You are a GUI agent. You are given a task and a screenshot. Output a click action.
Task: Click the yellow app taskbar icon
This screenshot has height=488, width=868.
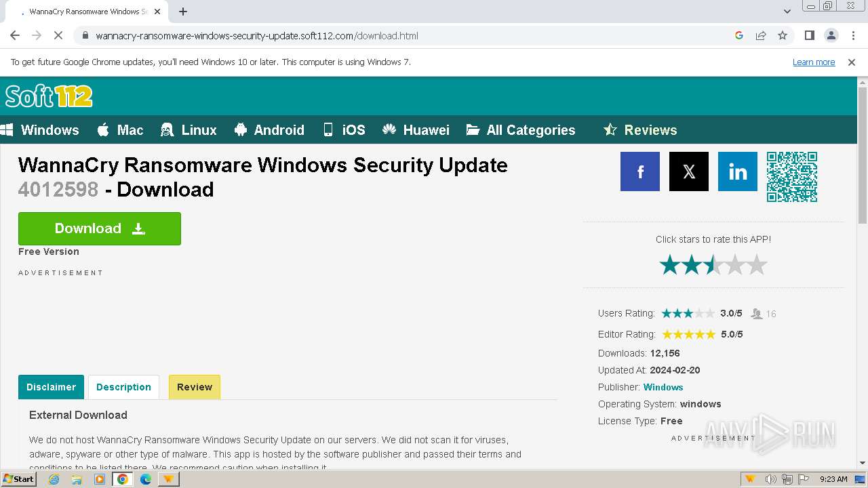168,479
